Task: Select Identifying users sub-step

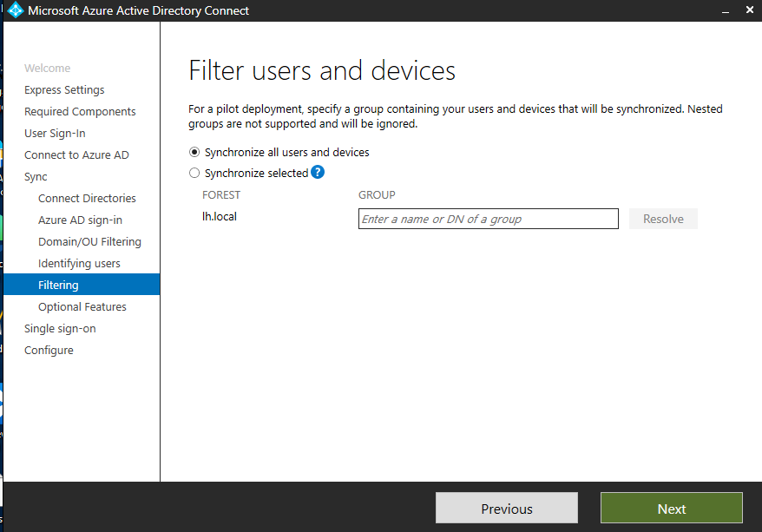Action: point(79,263)
